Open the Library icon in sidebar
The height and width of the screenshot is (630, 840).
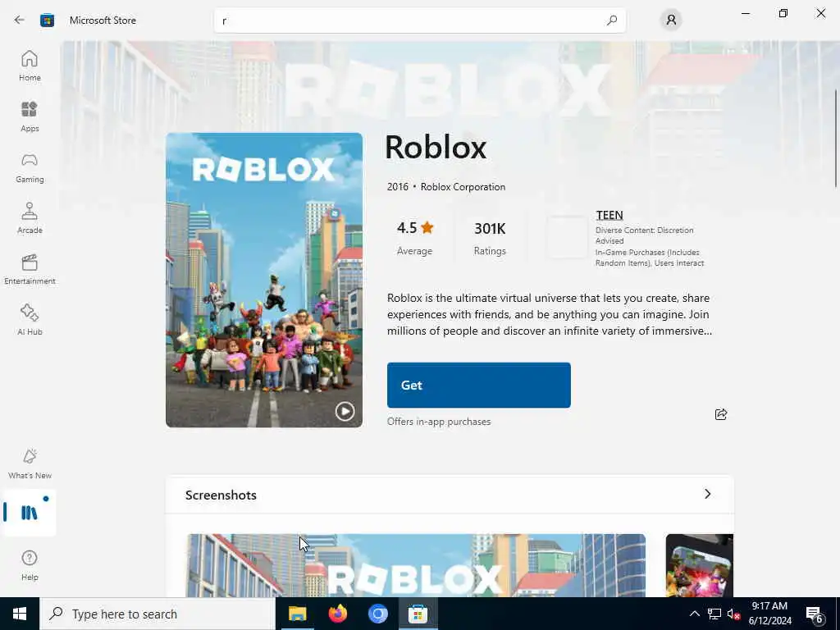(30, 513)
